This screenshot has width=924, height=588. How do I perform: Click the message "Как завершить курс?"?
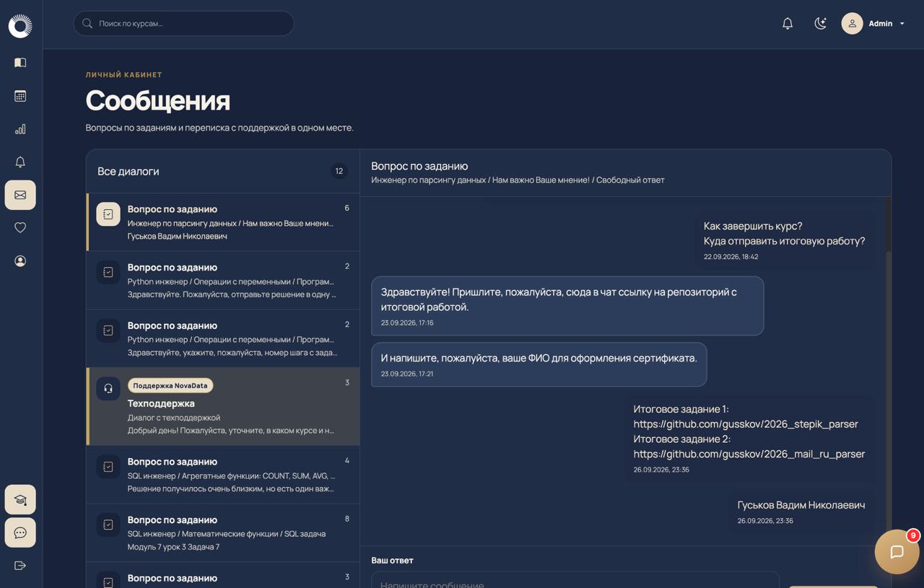pyautogui.click(x=784, y=241)
